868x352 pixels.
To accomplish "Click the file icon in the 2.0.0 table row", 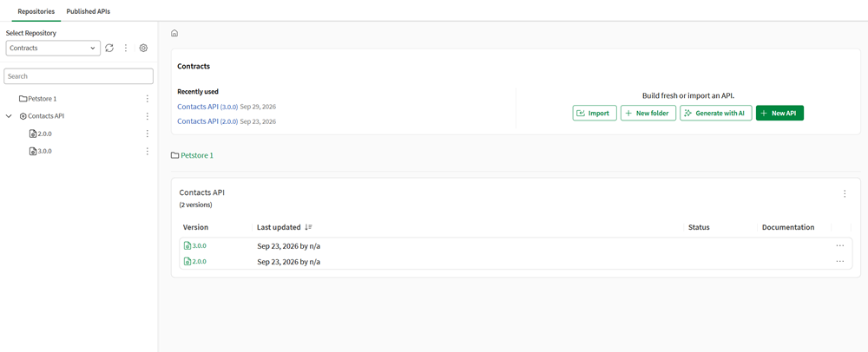I will 187,261.
